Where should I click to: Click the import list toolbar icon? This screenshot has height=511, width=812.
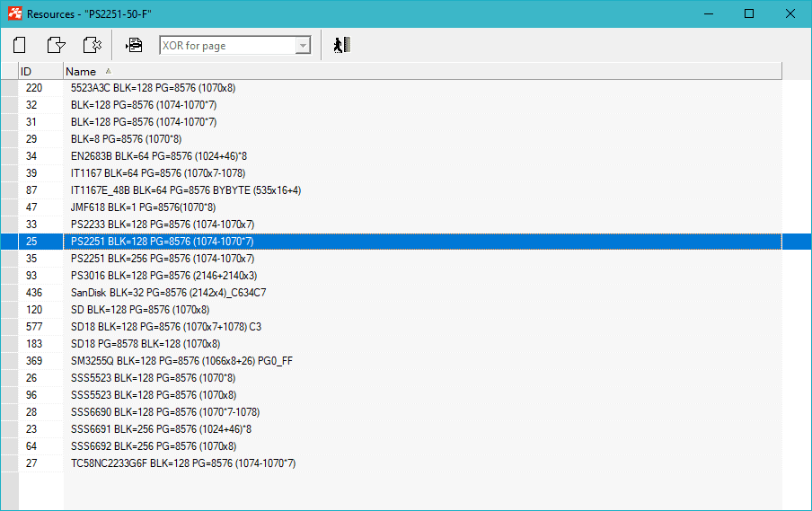click(134, 45)
